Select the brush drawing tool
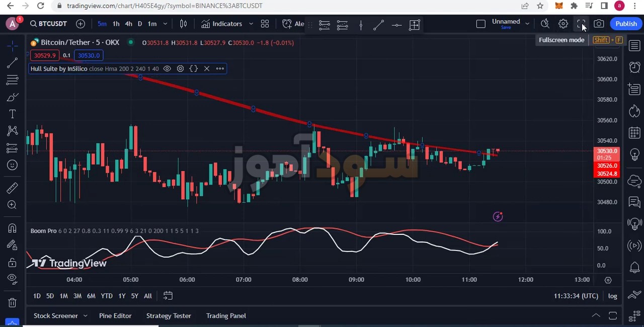This screenshot has height=327, width=644. (x=13, y=97)
